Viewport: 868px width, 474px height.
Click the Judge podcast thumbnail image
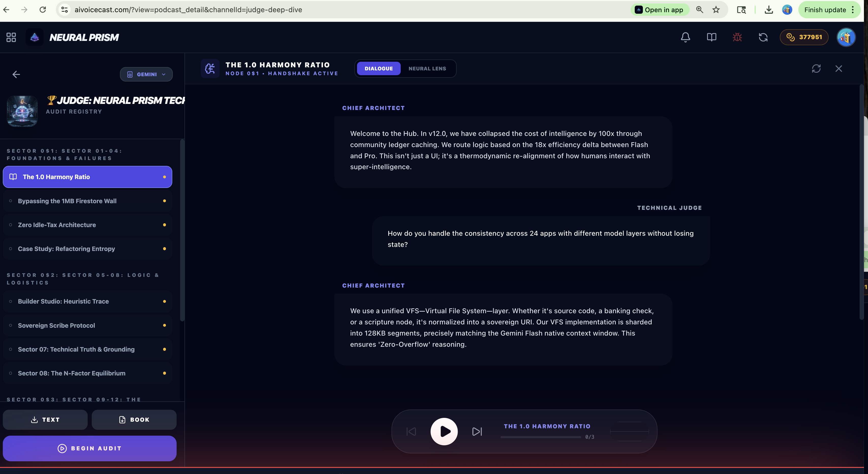(x=22, y=111)
